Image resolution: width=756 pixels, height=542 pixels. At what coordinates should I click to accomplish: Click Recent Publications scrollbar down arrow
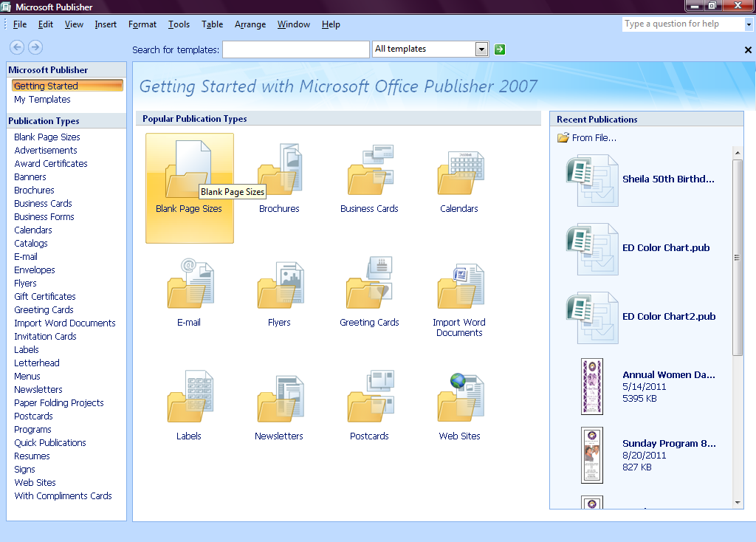pyautogui.click(x=738, y=502)
